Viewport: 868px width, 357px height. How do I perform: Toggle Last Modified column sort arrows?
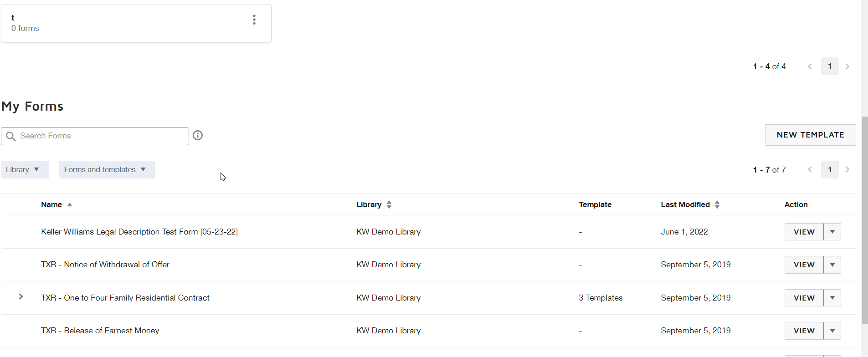click(717, 205)
